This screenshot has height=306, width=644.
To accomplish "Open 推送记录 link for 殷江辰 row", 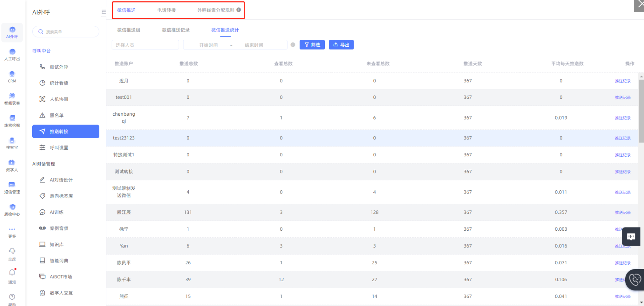I will tap(622, 213).
